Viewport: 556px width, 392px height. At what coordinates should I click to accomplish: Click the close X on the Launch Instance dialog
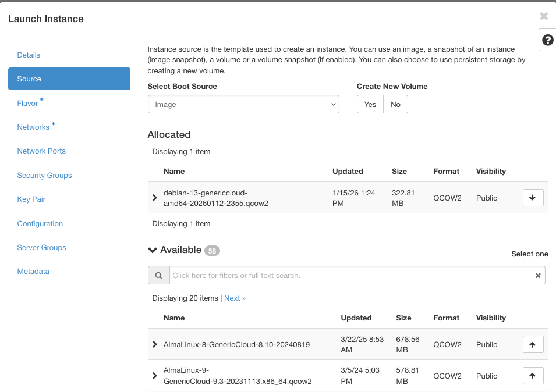pyautogui.click(x=544, y=16)
